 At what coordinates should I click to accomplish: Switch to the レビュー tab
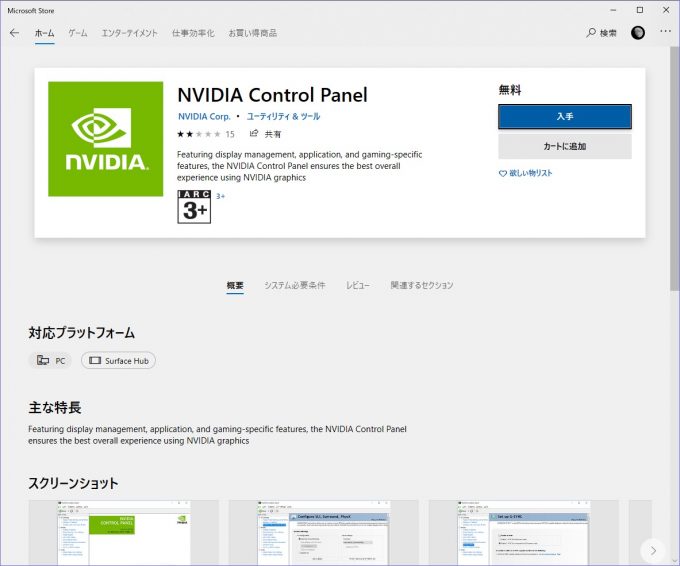[357, 285]
